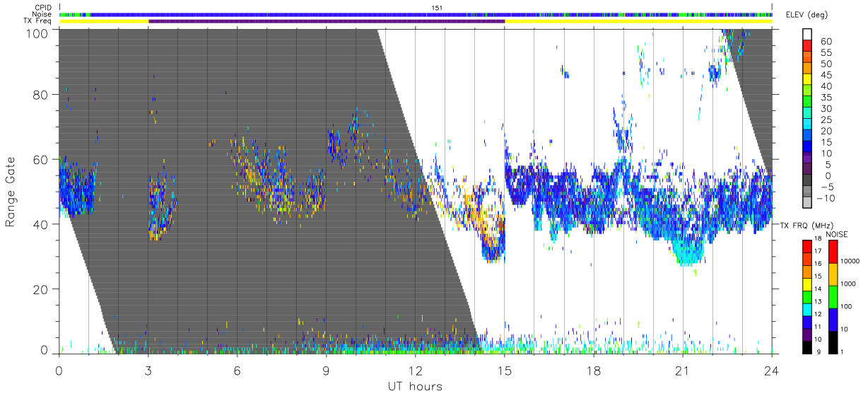Click the red top swatch of TX FRQ colorbar
Screen dimensions: 868x401
pos(808,246)
